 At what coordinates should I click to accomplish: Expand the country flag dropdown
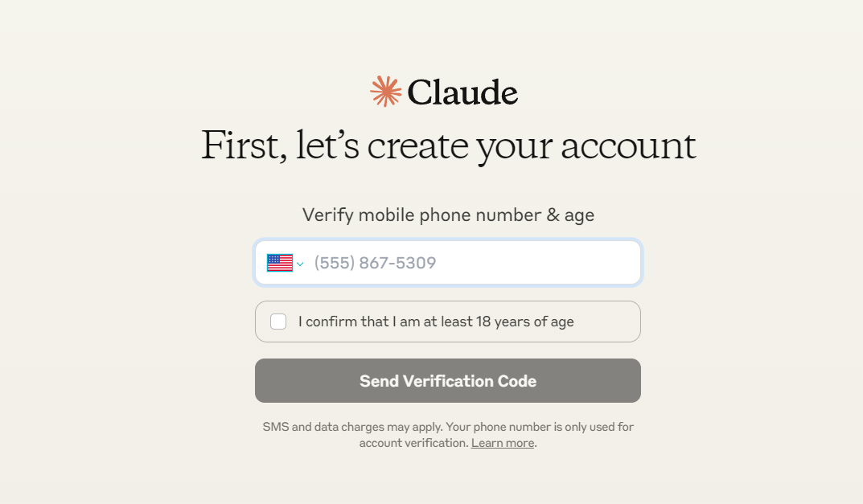click(x=285, y=263)
